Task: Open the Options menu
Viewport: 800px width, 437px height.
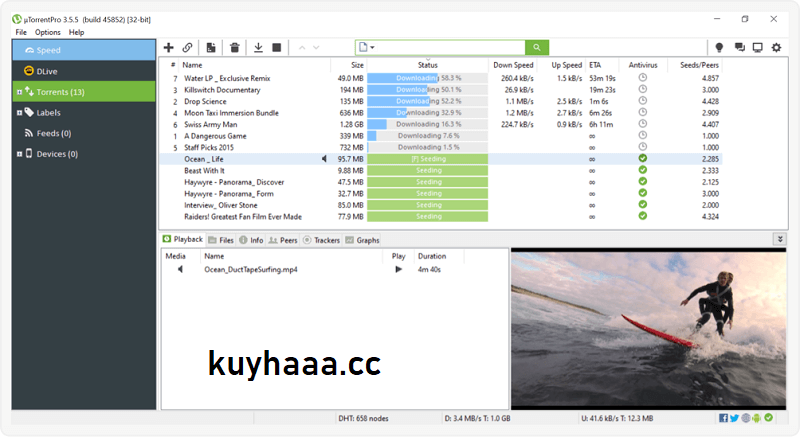Action: [47, 32]
